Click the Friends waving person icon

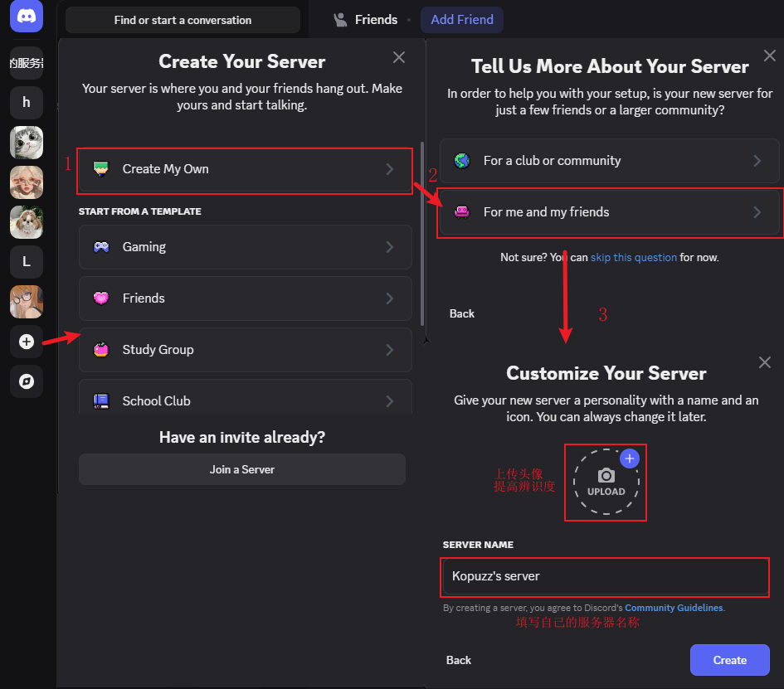[x=340, y=20]
